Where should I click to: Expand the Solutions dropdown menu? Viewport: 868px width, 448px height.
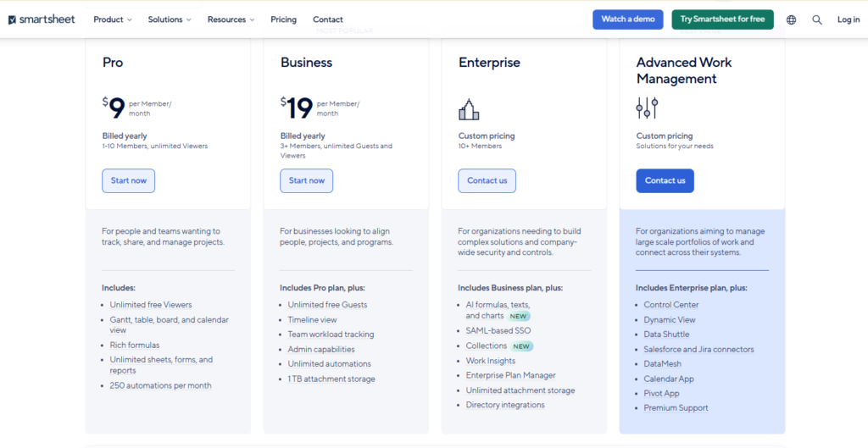click(x=170, y=19)
